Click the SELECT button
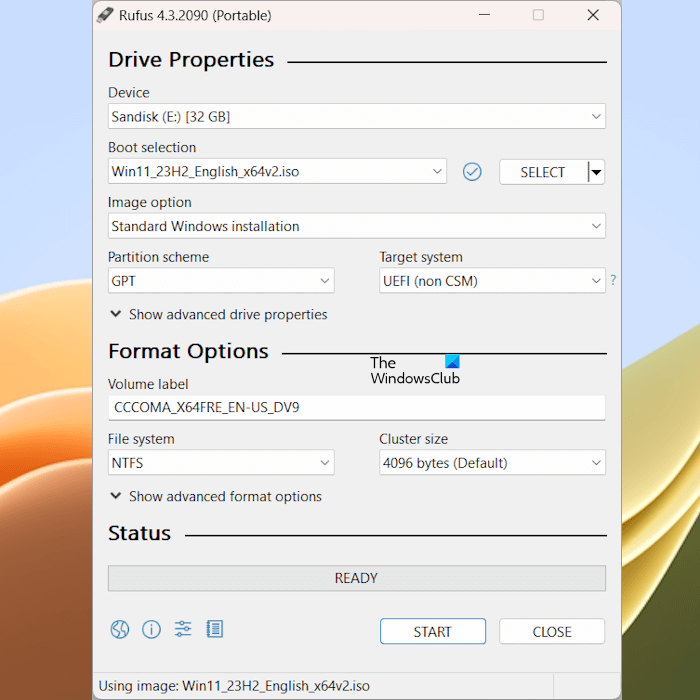This screenshot has width=700, height=700. click(543, 172)
